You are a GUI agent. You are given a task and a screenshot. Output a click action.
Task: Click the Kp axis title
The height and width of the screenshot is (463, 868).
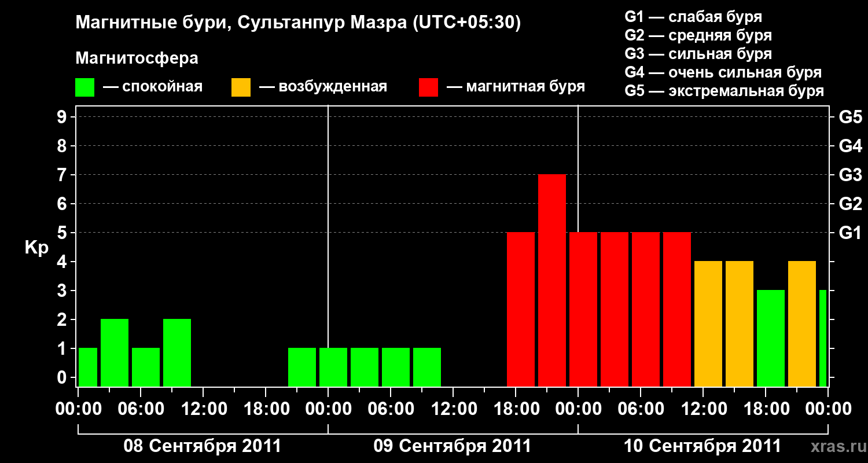pyautogui.click(x=36, y=248)
